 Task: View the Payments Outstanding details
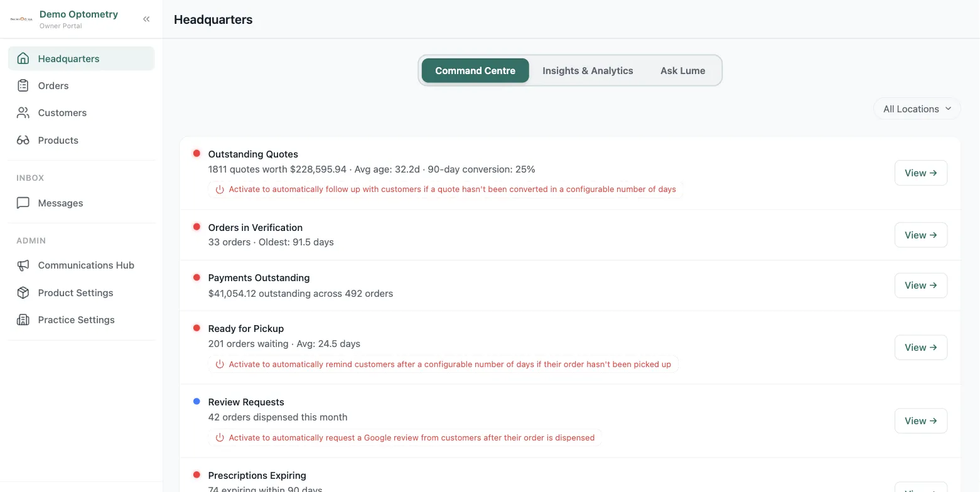pyautogui.click(x=920, y=286)
